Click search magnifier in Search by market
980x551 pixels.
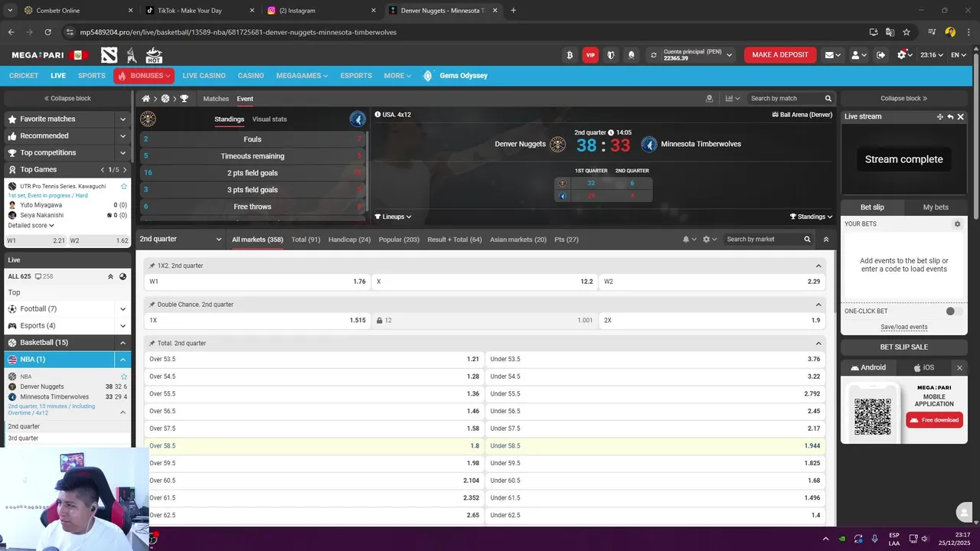(x=807, y=240)
